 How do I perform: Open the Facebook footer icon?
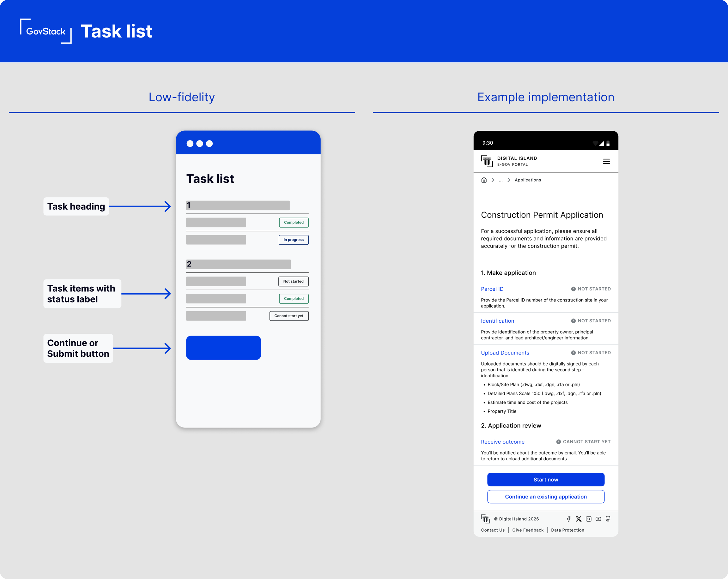pyautogui.click(x=569, y=519)
